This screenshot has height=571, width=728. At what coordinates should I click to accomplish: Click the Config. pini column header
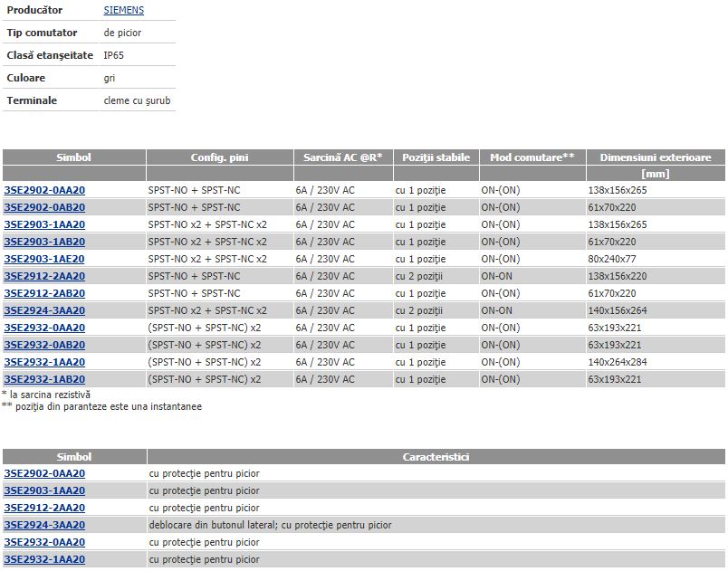[219, 157]
